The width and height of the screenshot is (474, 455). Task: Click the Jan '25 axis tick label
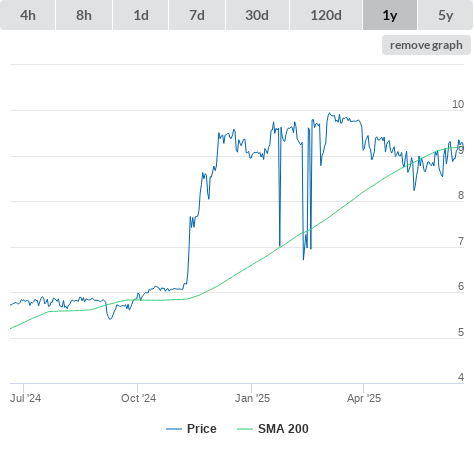point(252,398)
